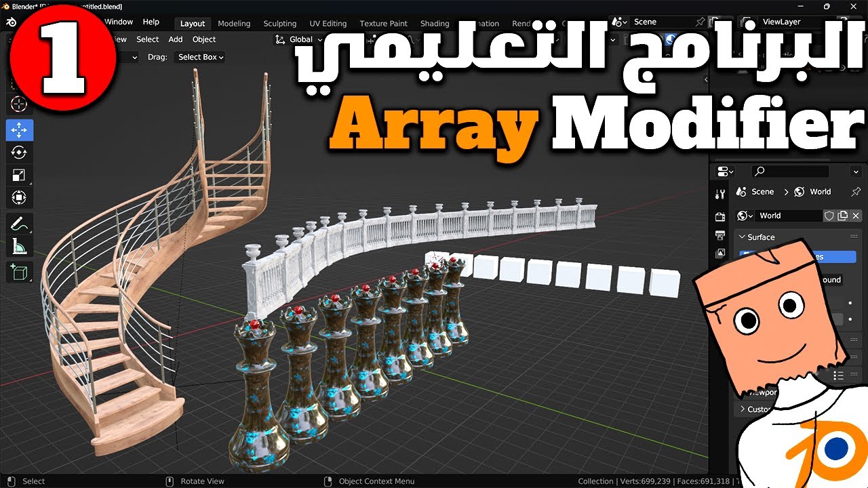Select the Measure tool
868x488 pixels.
[x=19, y=247]
